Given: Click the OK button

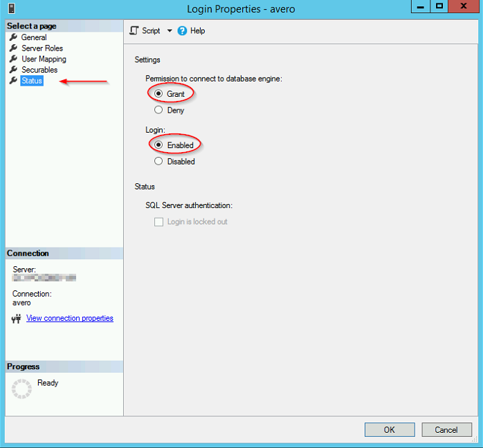Looking at the screenshot, I should 390,429.
